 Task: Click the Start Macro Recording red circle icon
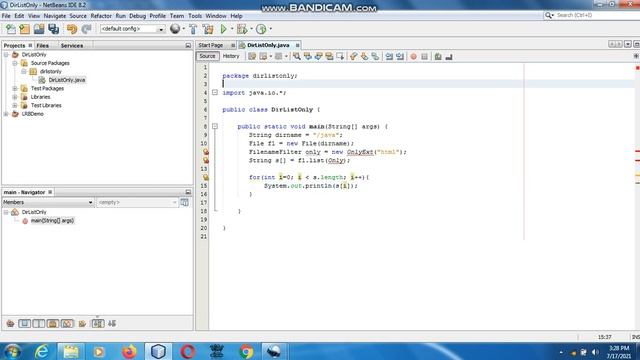click(x=413, y=57)
